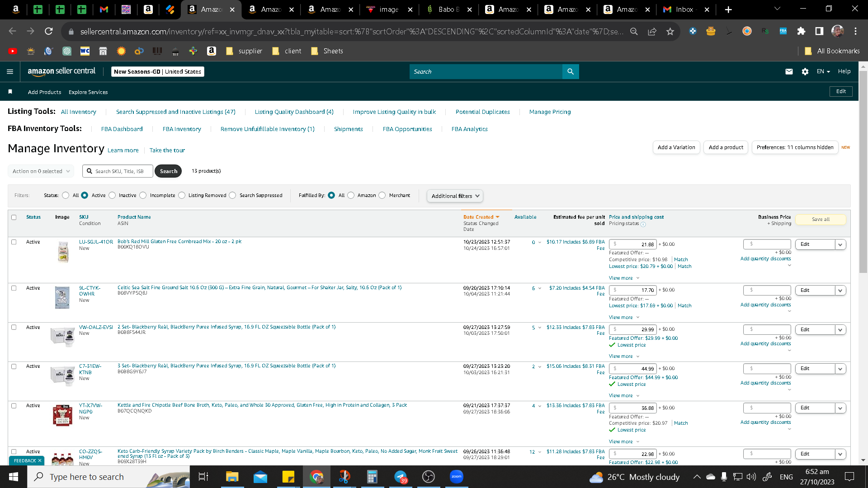Screen dimensions: 868x488
Task: Open the Seller Central hamburger menu
Action: [10, 71]
